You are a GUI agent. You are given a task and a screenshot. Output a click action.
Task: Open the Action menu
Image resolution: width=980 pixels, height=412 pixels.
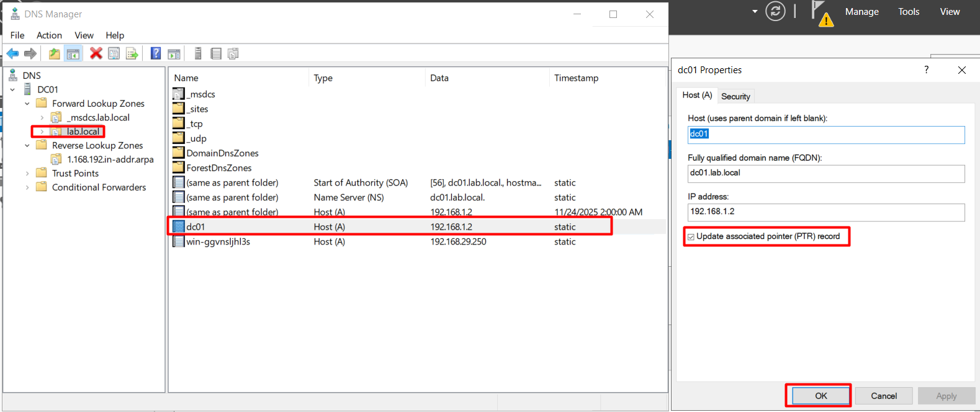click(49, 35)
